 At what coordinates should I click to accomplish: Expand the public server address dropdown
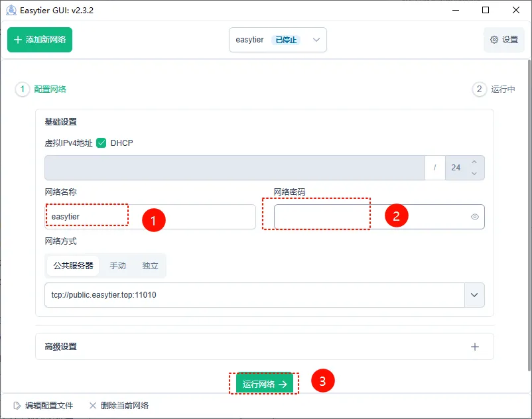(474, 295)
